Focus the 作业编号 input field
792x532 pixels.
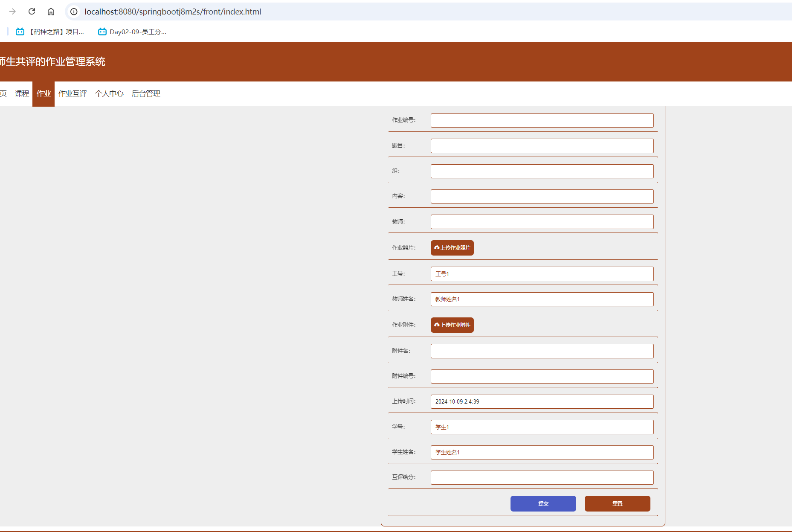[542, 120]
